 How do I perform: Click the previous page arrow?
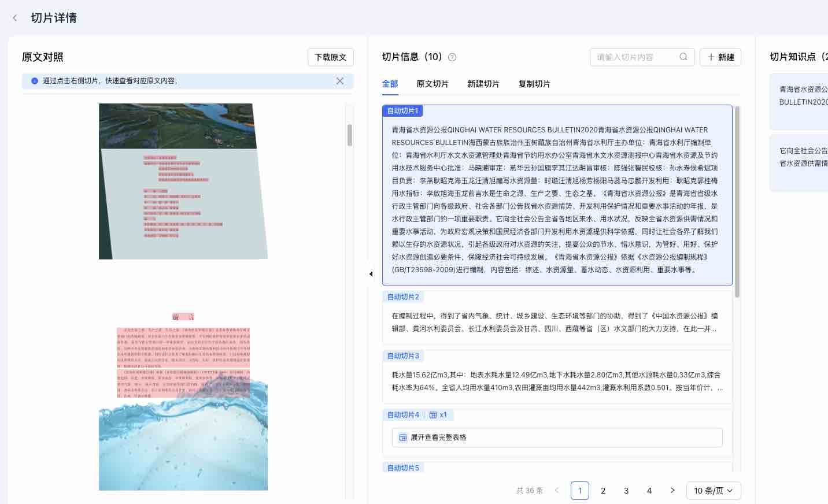click(x=557, y=491)
